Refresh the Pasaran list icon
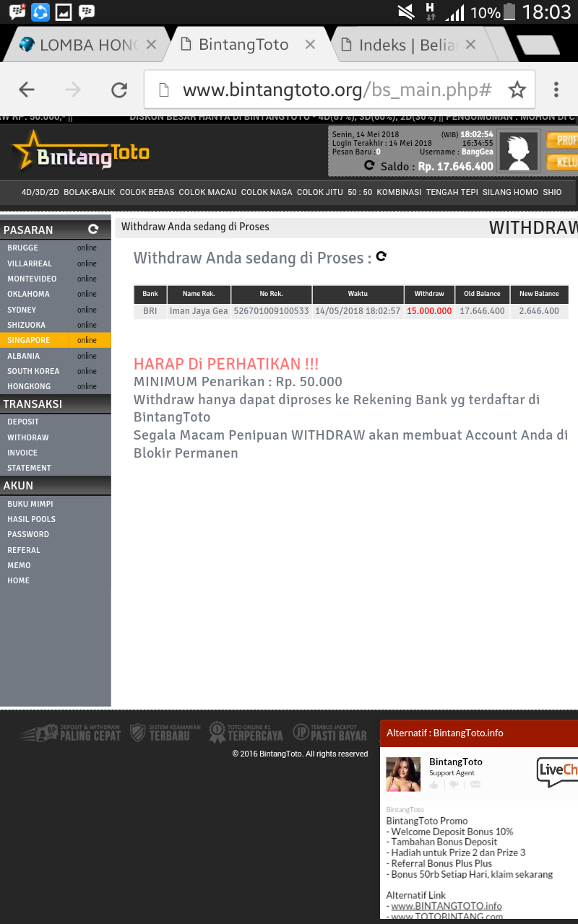 point(92,229)
